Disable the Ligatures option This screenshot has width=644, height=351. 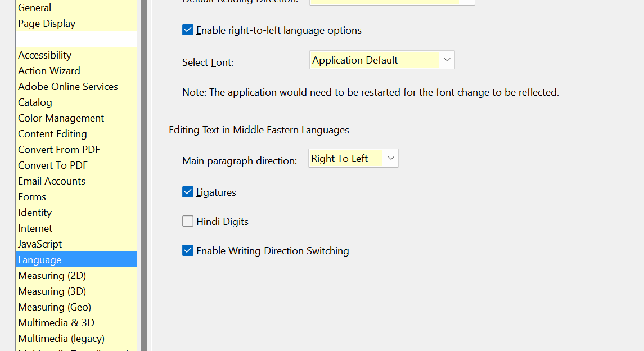188,192
